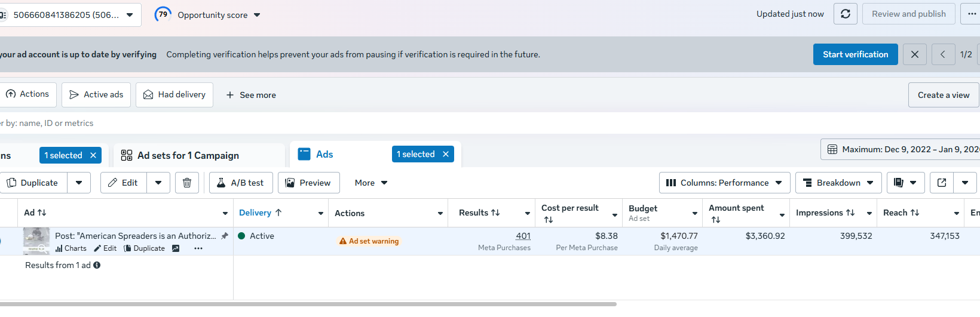
Task: Click the export/share table icon
Action: [x=942, y=183]
